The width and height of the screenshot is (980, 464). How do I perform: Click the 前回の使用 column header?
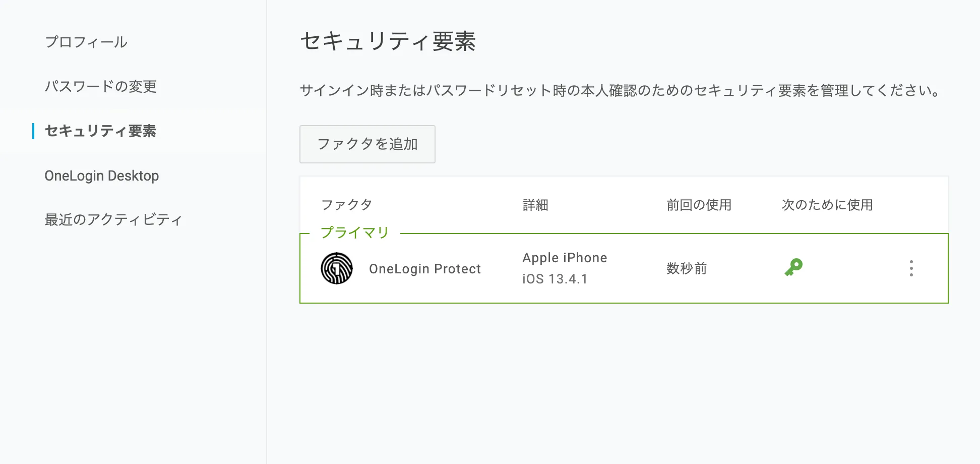pos(699,205)
